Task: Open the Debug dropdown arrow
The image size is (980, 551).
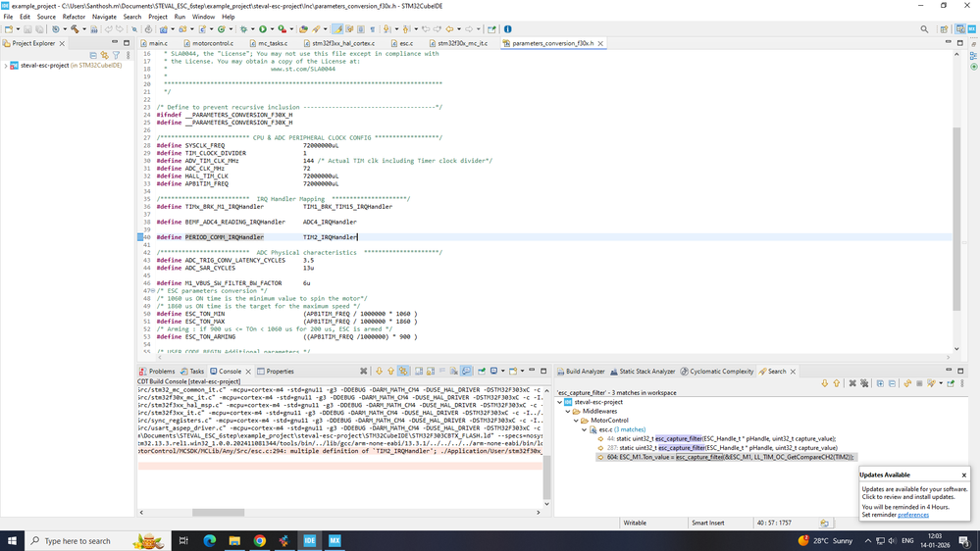Action: tap(252, 29)
